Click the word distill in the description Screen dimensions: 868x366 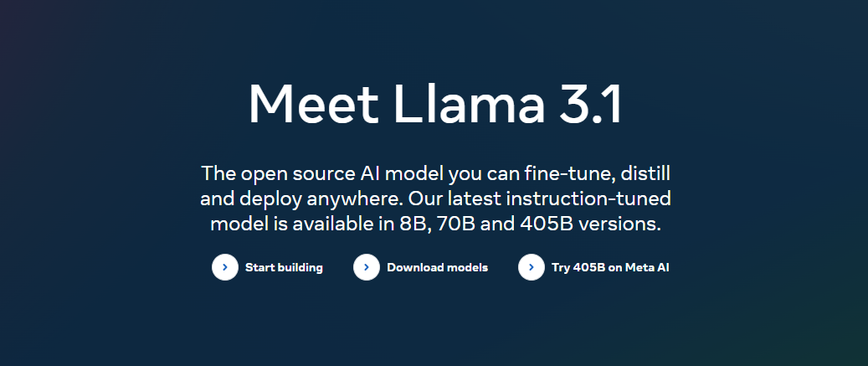(x=645, y=173)
